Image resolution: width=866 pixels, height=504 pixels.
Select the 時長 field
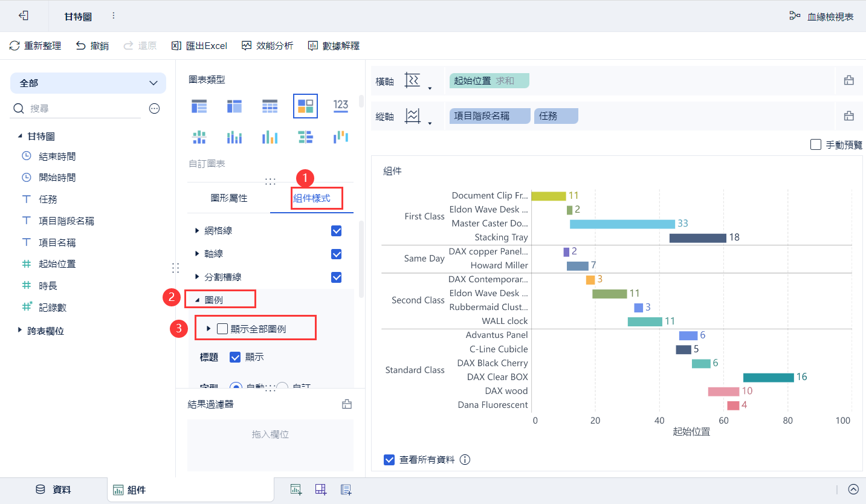48,285
